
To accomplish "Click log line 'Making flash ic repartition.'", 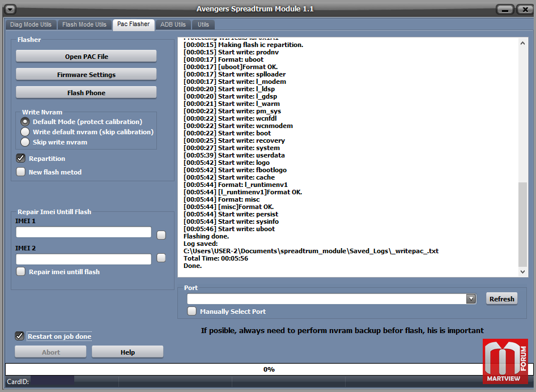I will 244,45.
